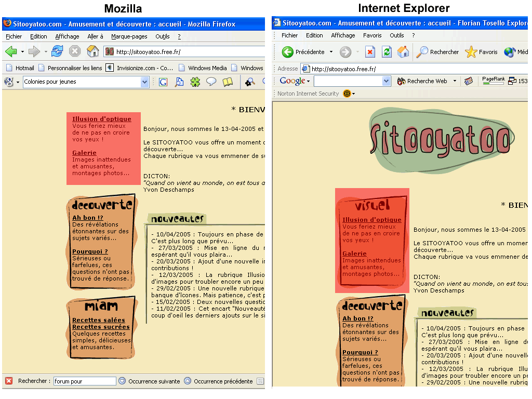The height and width of the screenshot is (399, 532).
Task: Open Illusion d'optique link in IE page
Action: coord(371,220)
